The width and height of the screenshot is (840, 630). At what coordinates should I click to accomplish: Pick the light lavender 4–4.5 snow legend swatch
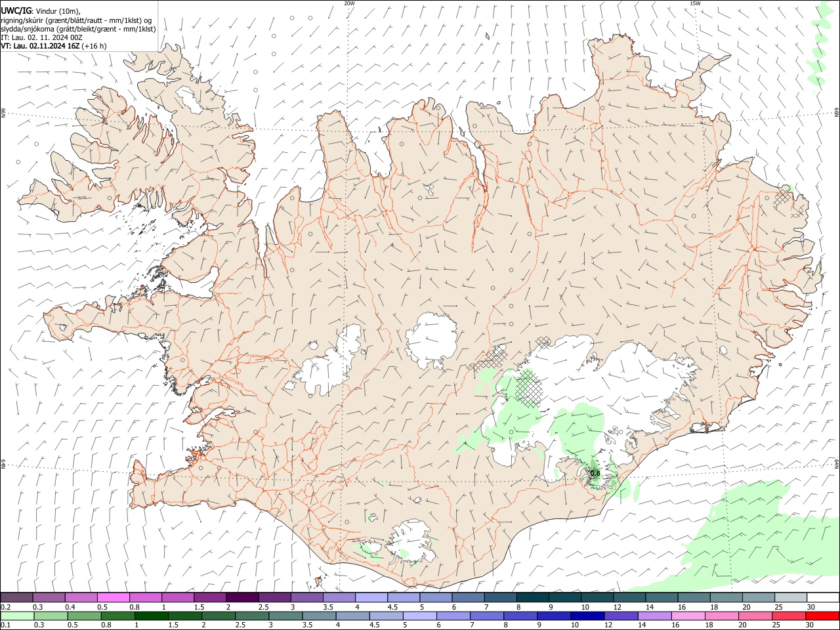pos(371,597)
